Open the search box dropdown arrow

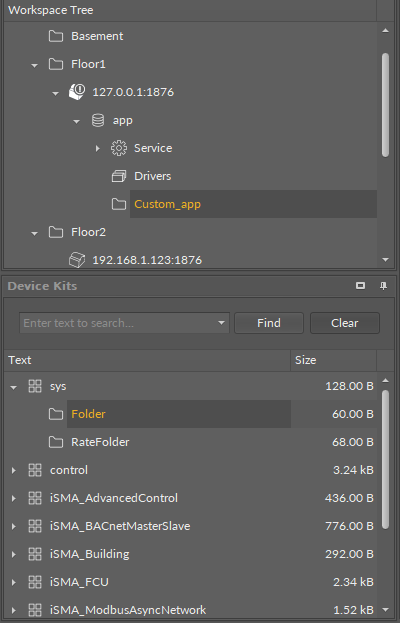(x=221, y=323)
